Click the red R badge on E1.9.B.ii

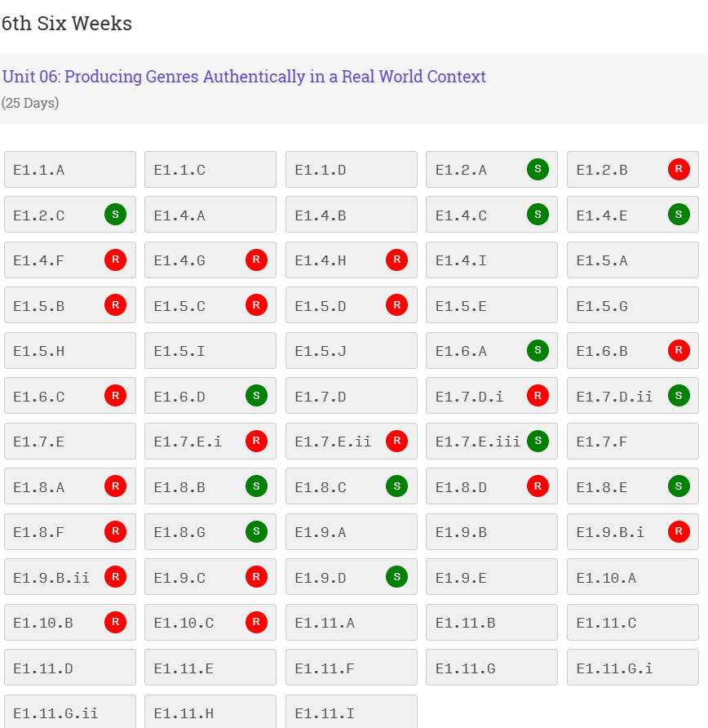115,577
